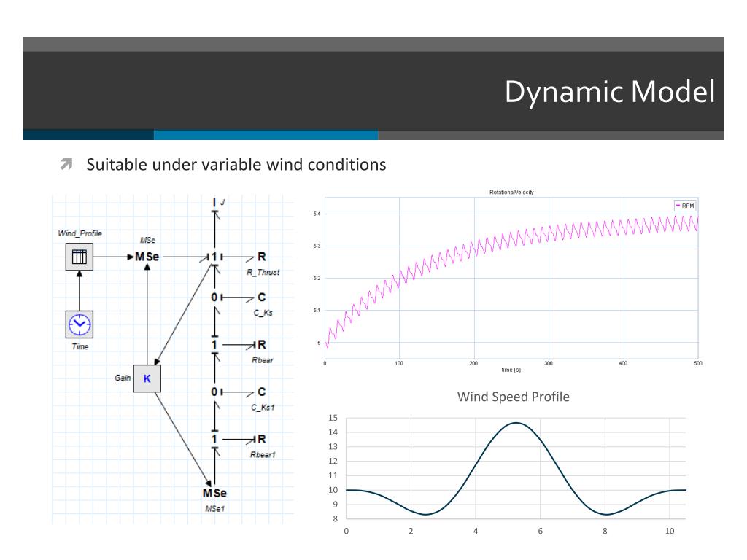Image resolution: width=747 pixels, height=560 pixels.
Task: Click the 0-junction next to C_Ks1
Action: (214, 392)
